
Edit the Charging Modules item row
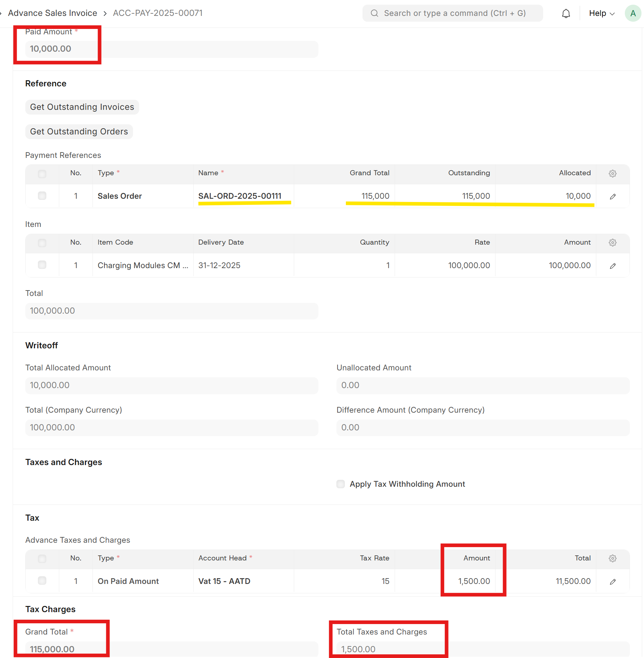(x=613, y=266)
